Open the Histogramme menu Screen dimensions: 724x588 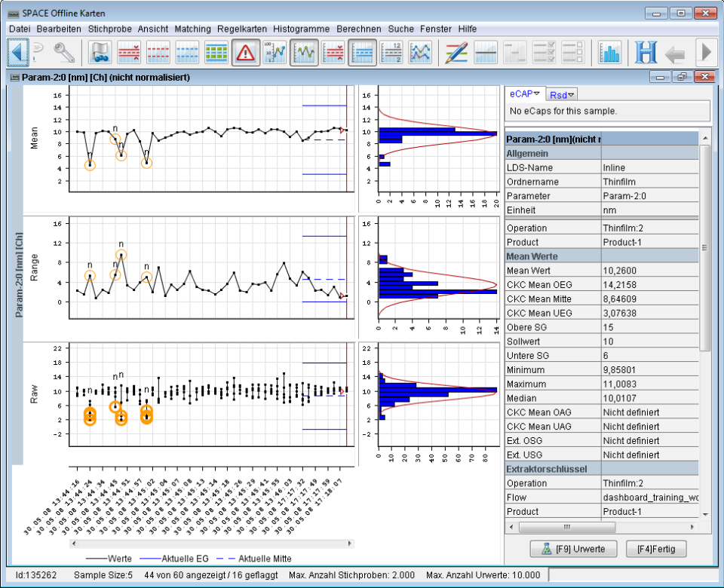pyautogui.click(x=301, y=29)
